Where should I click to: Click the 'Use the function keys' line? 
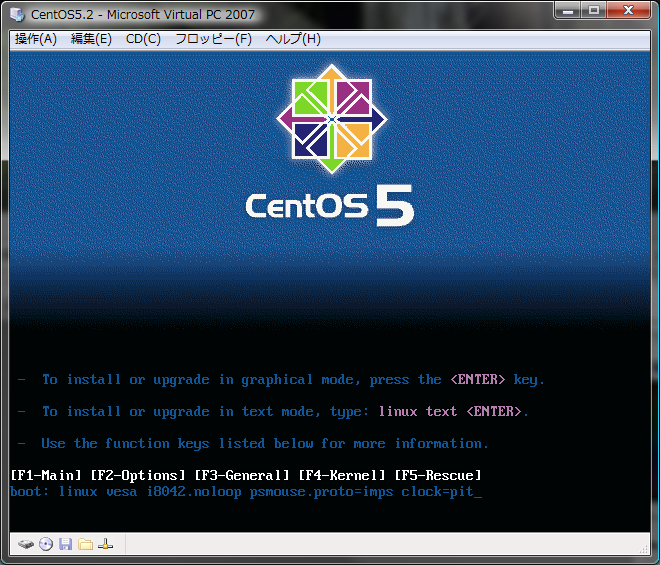(253, 443)
